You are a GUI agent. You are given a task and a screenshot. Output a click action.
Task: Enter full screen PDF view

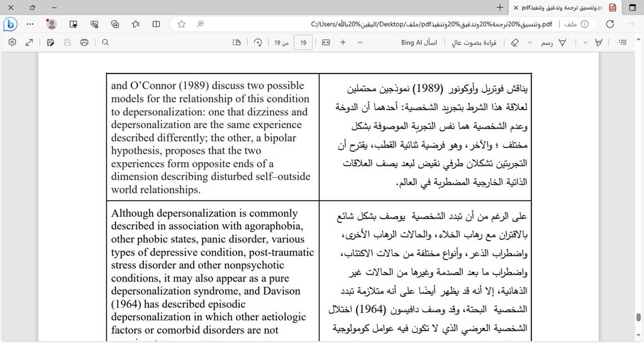[x=29, y=42]
